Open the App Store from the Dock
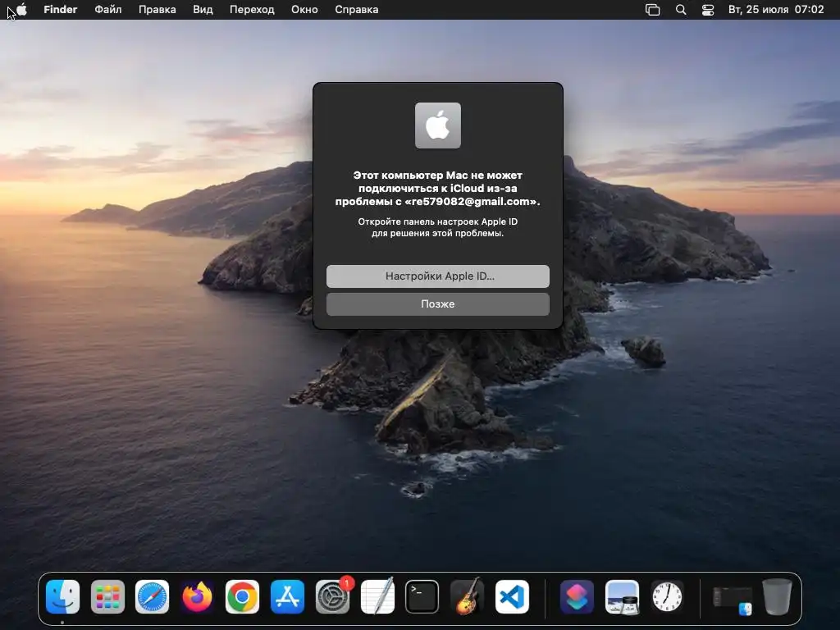 (x=287, y=596)
